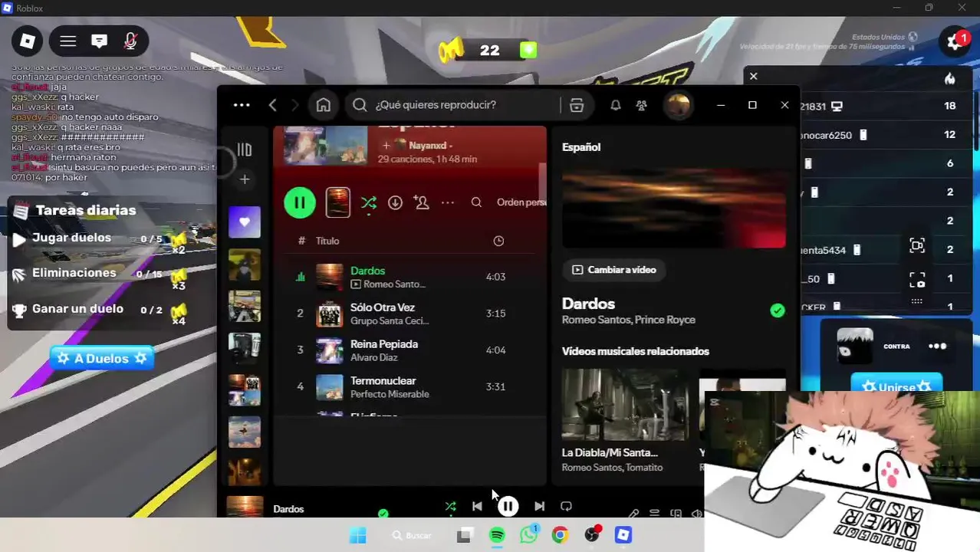Toggle shuffle in bottom player bar
The image size is (980, 552).
click(x=450, y=506)
